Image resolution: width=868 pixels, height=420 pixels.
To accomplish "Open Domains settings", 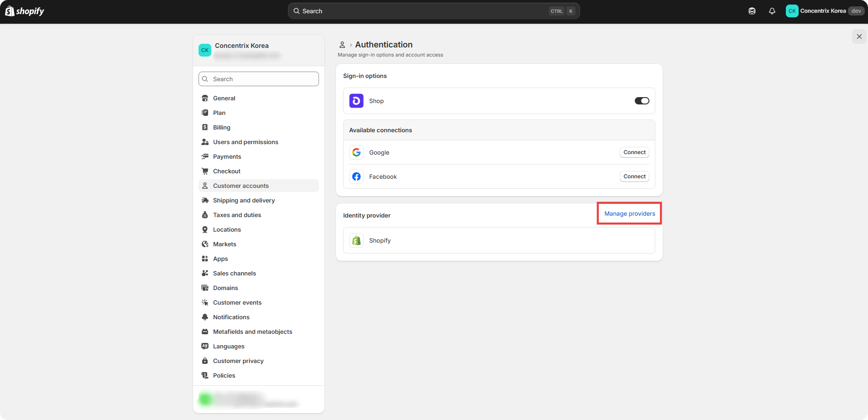I will 259,288.
